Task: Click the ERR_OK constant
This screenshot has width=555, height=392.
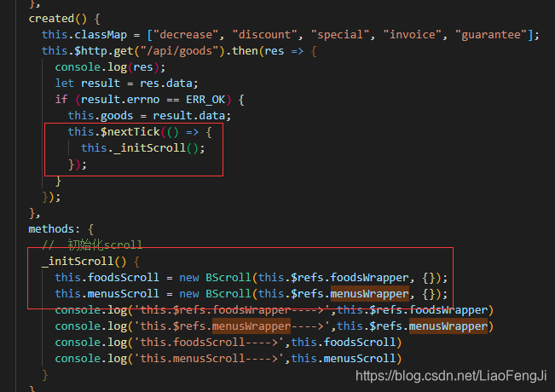Action: click(205, 100)
